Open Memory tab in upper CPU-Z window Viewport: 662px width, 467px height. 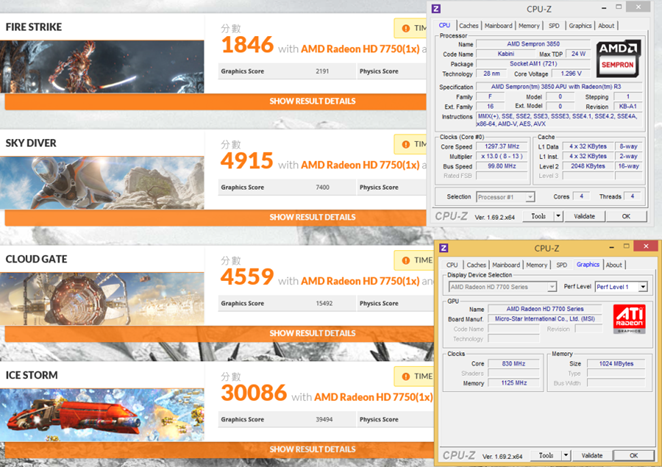coord(529,26)
